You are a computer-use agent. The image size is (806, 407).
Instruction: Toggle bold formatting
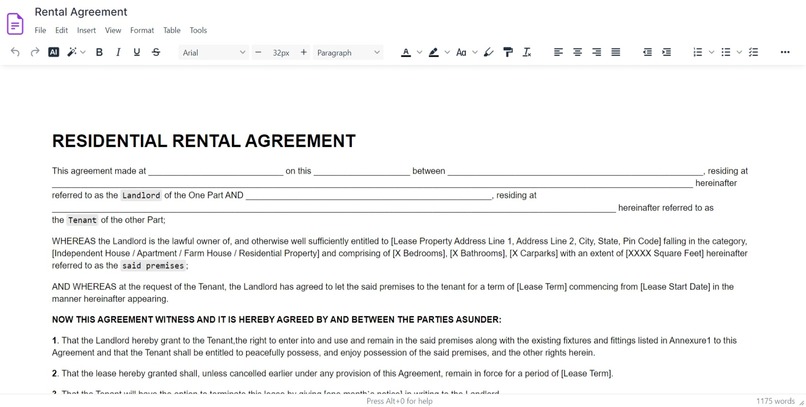coord(99,52)
